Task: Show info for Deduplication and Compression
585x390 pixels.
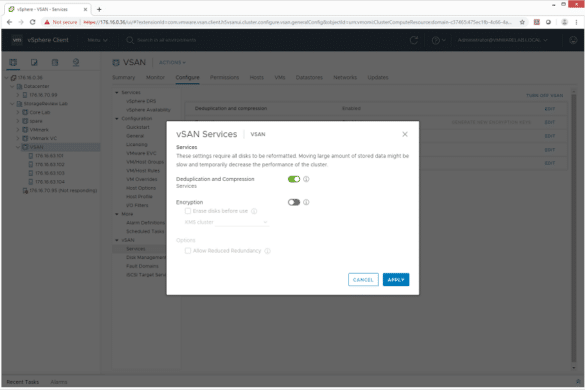Action: coord(306,179)
